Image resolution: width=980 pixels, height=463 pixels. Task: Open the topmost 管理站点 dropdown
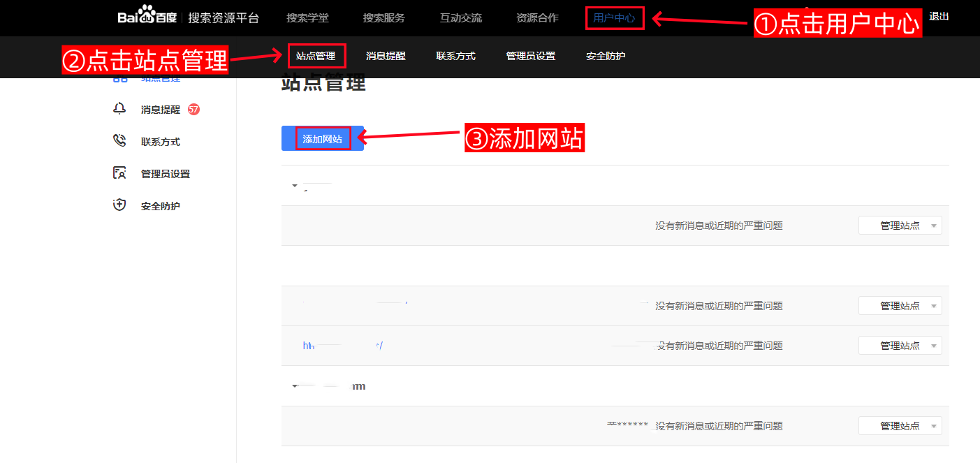900,225
